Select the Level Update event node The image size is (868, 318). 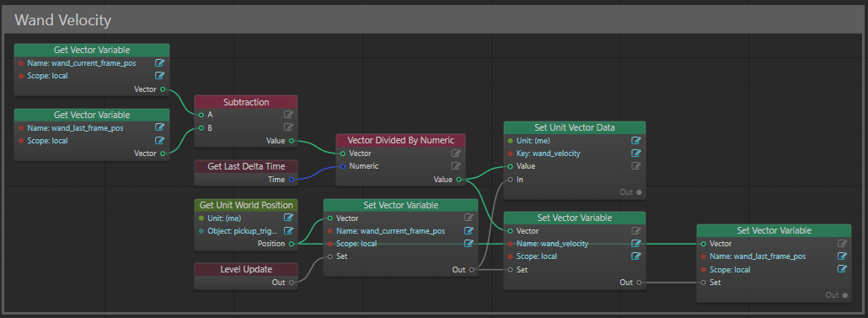point(246,276)
